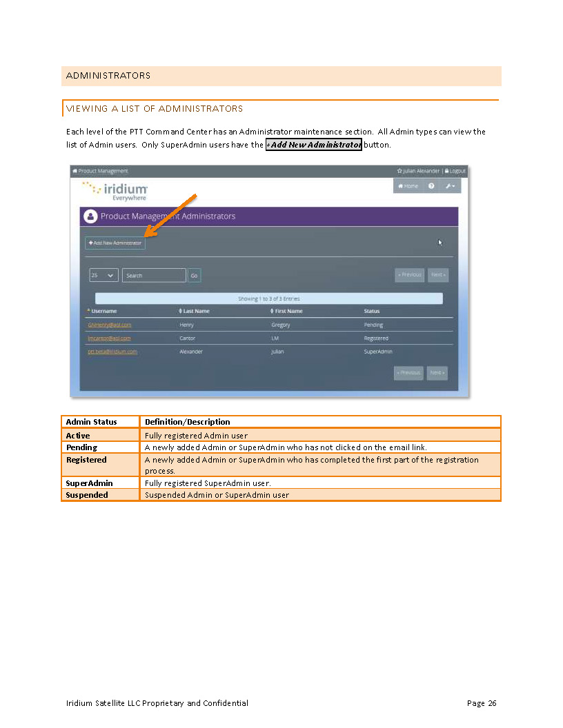Click the Add New Administrator button
The width and height of the screenshot is (563, 728).
pyautogui.click(x=115, y=243)
